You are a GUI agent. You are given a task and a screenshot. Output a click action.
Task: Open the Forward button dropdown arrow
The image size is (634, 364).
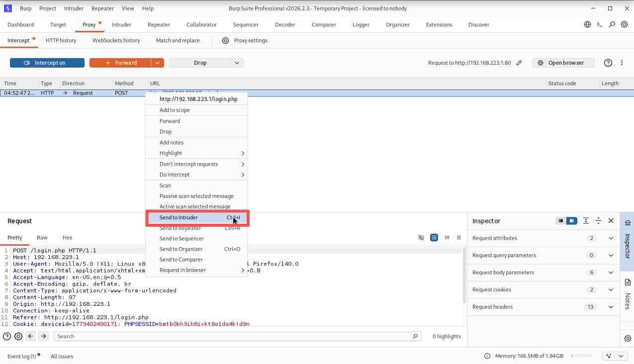coord(157,63)
